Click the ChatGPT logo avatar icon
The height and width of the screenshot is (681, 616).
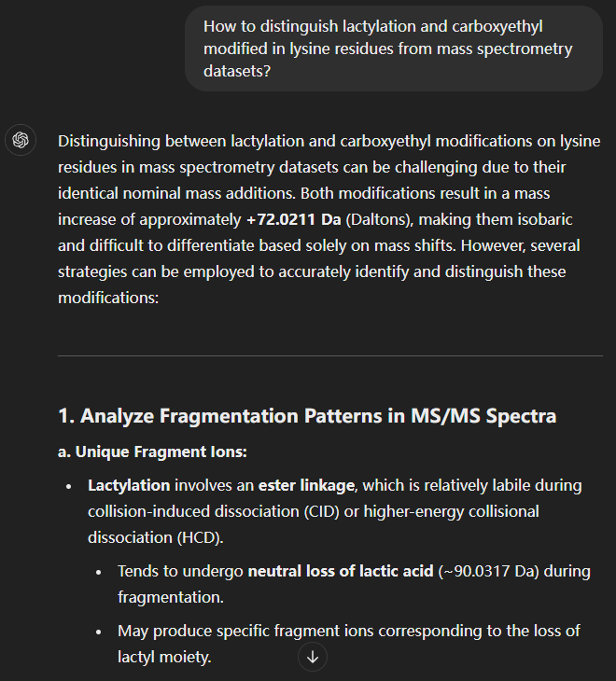coord(21,141)
